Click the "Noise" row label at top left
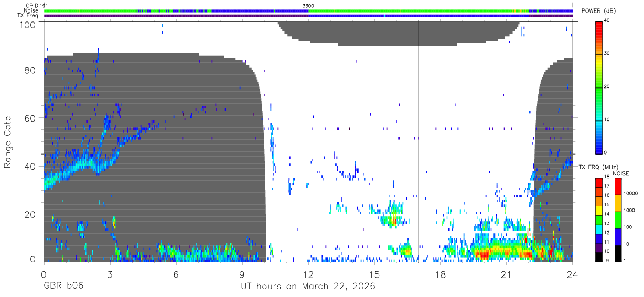Image resolution: width=644 pixels, height=297 pixels. pos(31,10)
